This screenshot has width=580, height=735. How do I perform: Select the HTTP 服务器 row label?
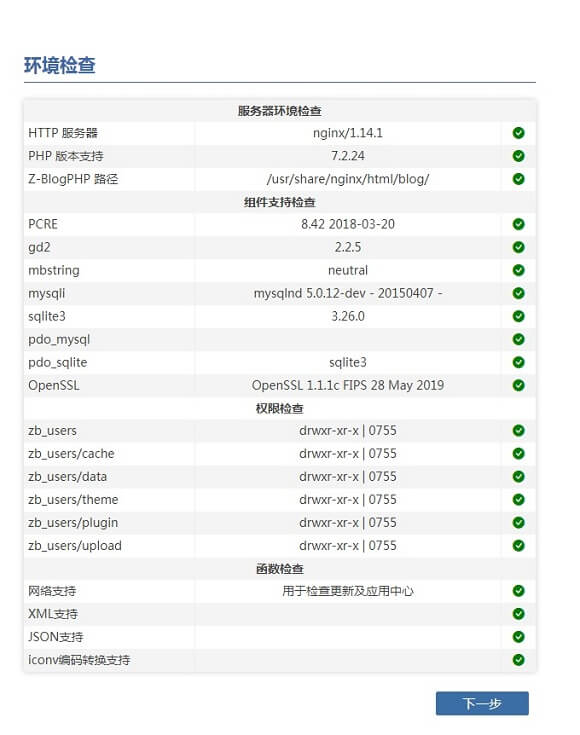pos(63,133)
